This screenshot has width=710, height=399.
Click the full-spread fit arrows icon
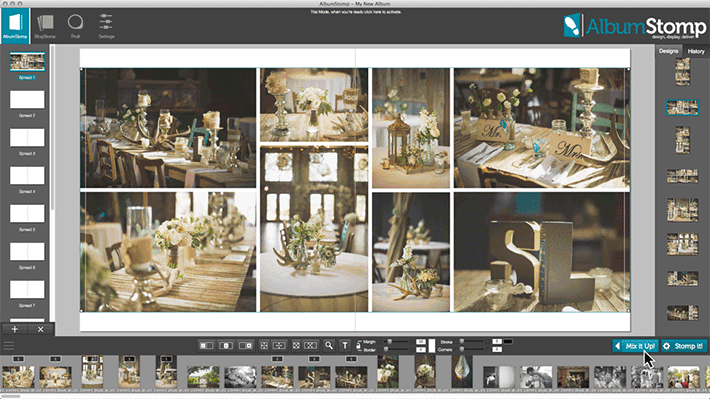(279, 346)
